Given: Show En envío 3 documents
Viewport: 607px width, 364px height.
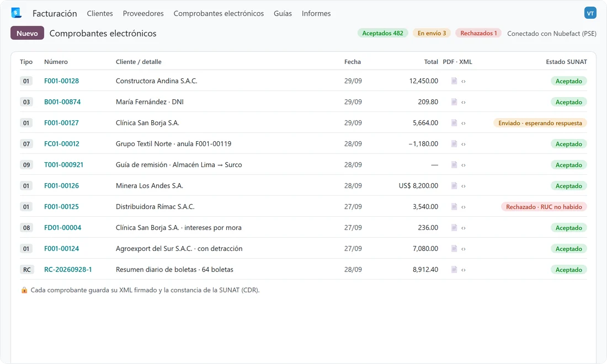Looking at the screenshot, I should coord(432,33).
